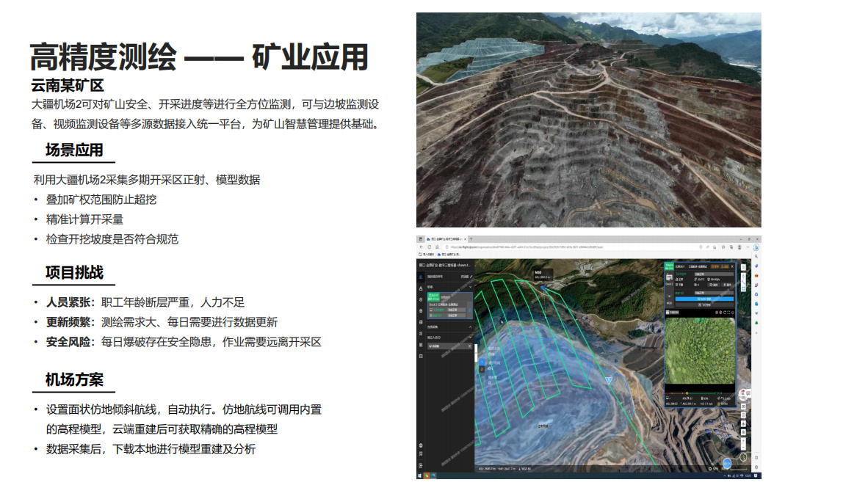Image resolution: width=868 pixels, height=485 pixels.
Task: Click the dark button below the blue button
Action: pyautogui.click(x=704, y=305)
